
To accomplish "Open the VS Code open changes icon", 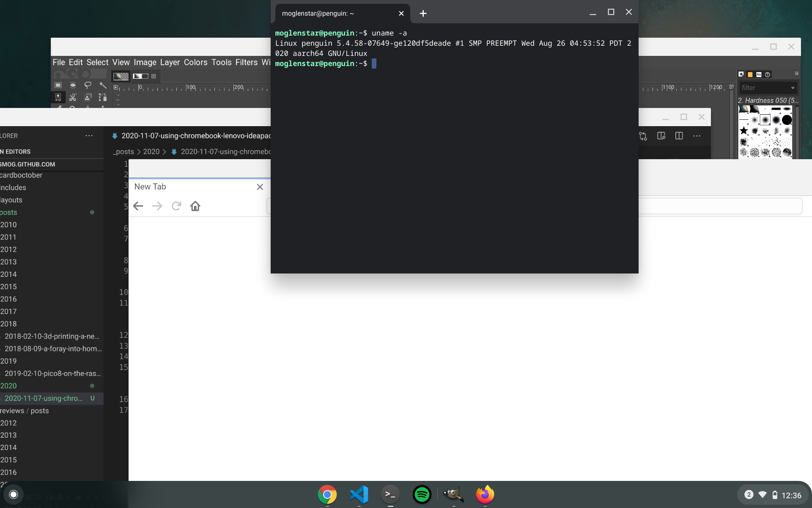I will pos(643,136).
